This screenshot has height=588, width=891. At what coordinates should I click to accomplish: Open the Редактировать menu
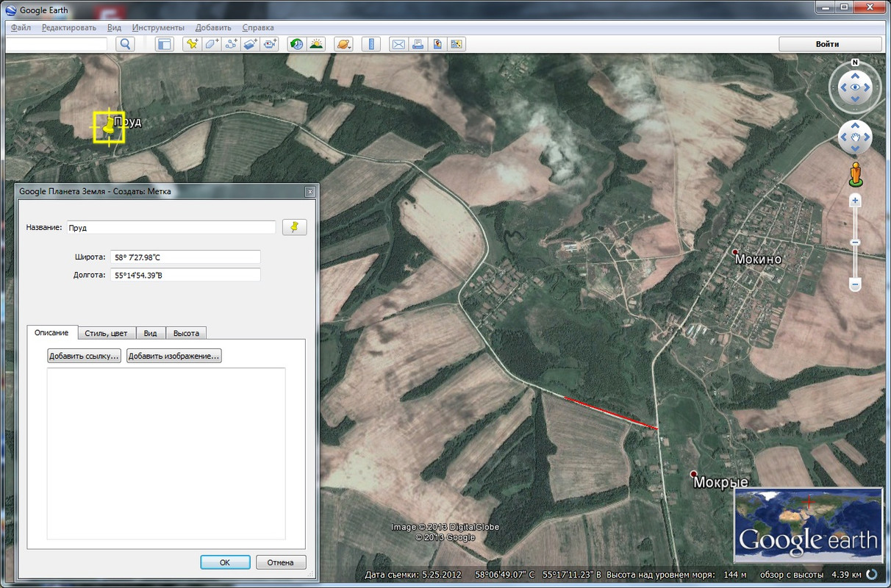point(69,27)
